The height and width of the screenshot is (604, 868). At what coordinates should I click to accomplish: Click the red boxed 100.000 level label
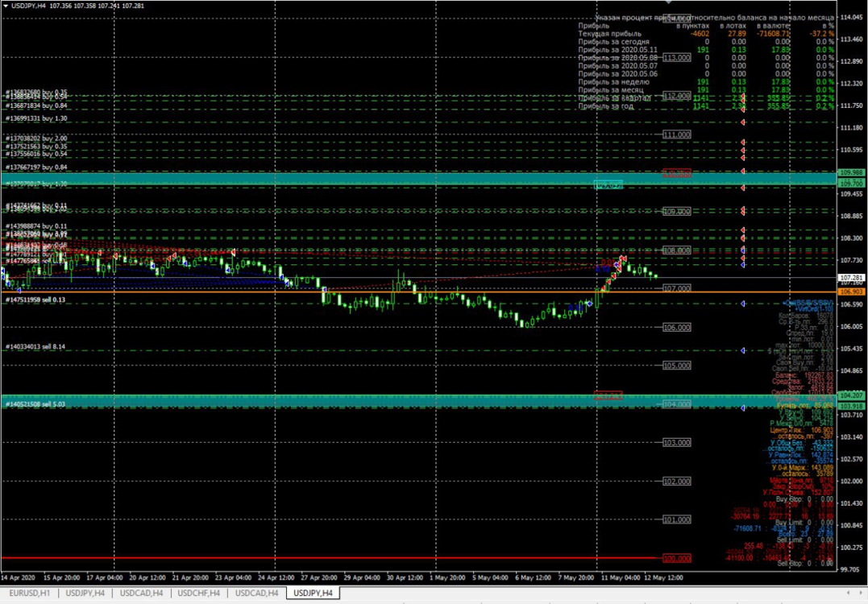676,558
